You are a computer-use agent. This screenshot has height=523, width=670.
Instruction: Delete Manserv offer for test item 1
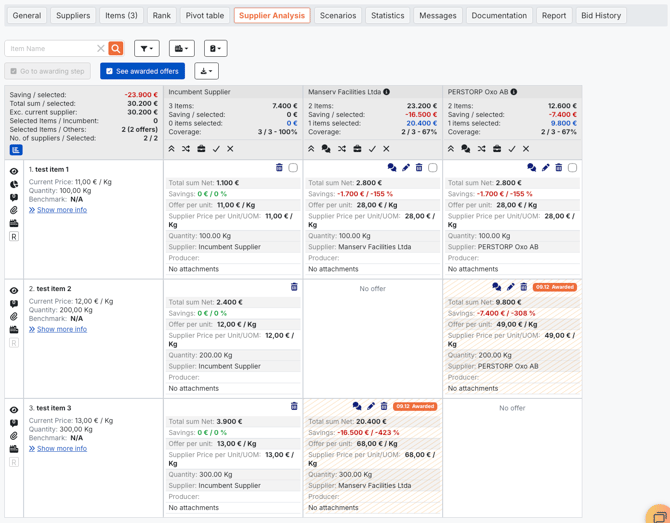point(419,168)
